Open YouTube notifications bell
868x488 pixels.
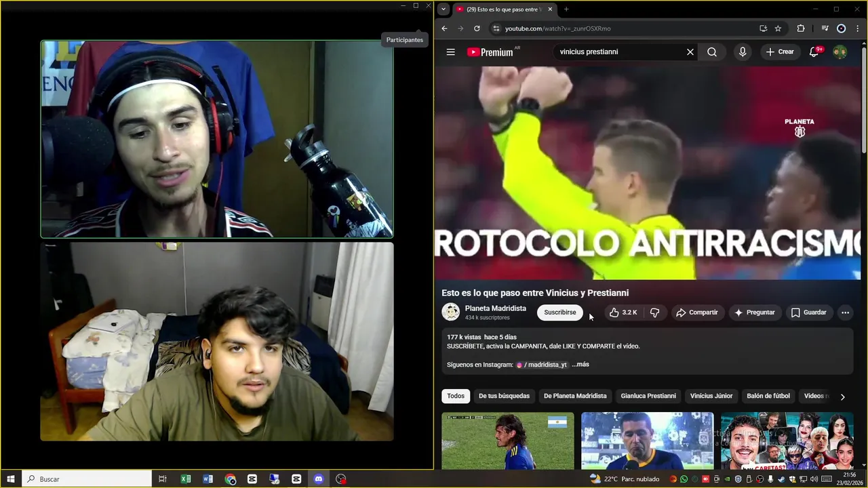(814, 52)
